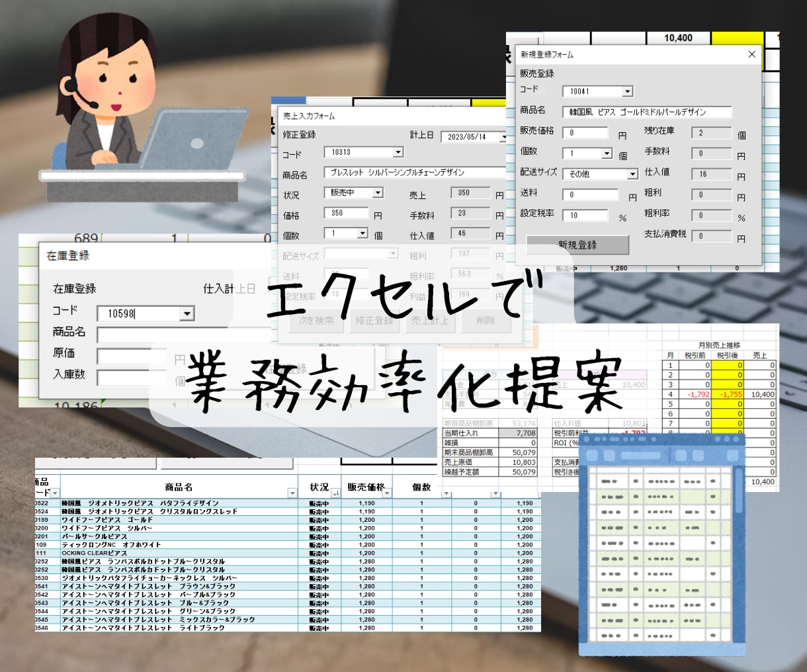Click the 新規登録 button

tap(577, 245)
